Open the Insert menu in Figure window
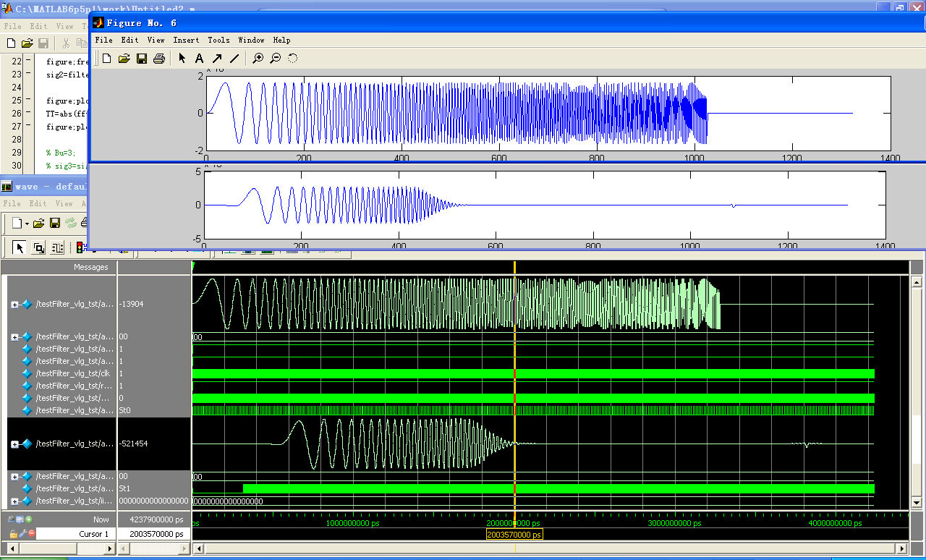 pyautogui.click(x=186, y=41)
